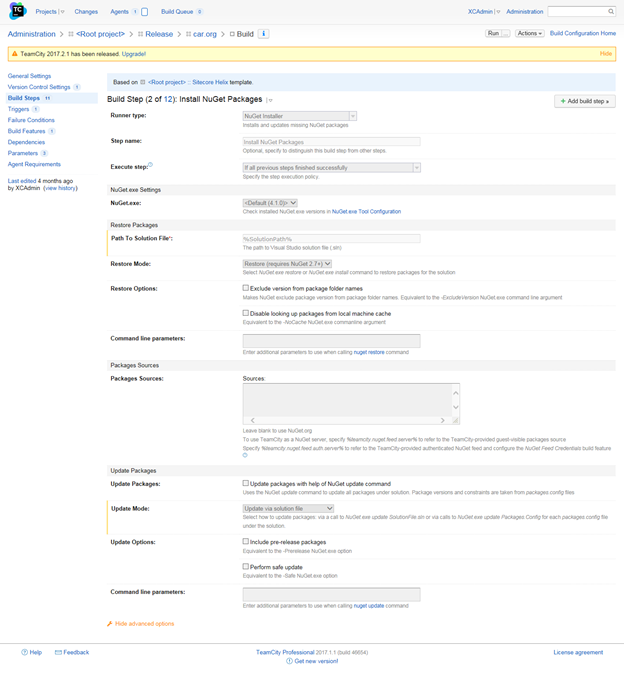Open Build Configuration Home link
The width and height of the screenshot is (624, 683).
coord(583,34)
